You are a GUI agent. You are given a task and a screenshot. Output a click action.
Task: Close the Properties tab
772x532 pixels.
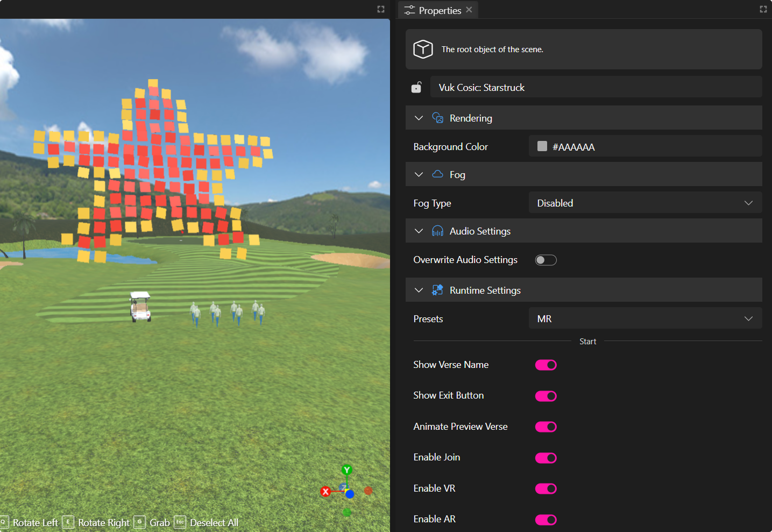click(469, 10)
